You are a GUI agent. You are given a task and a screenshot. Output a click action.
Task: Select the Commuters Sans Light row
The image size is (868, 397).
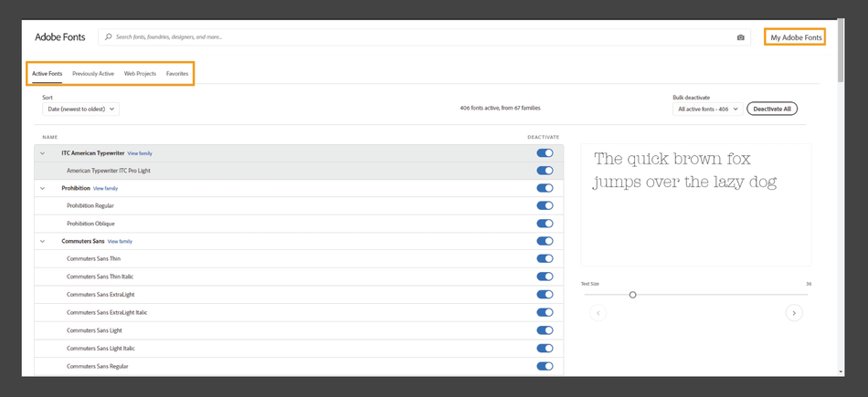(x=299, y=330)
